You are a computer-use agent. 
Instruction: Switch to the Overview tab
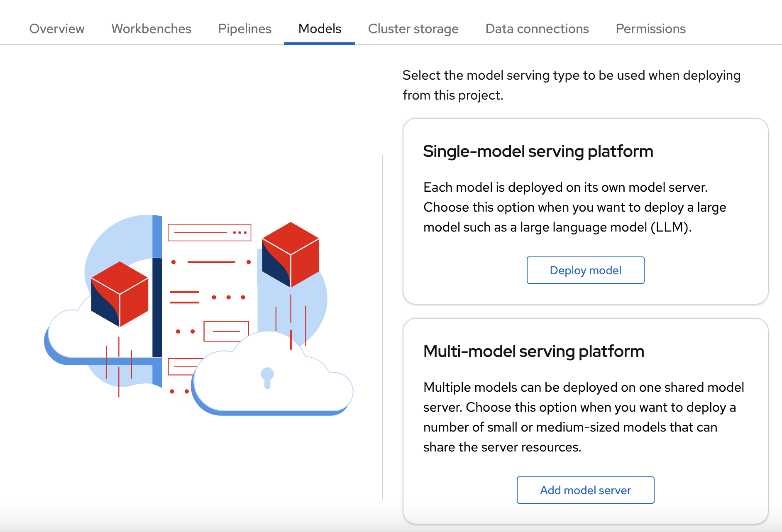click(x=56, y=28)
